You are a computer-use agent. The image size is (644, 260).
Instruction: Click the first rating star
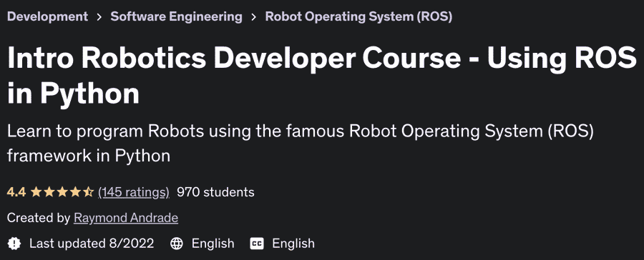(36, 191)
